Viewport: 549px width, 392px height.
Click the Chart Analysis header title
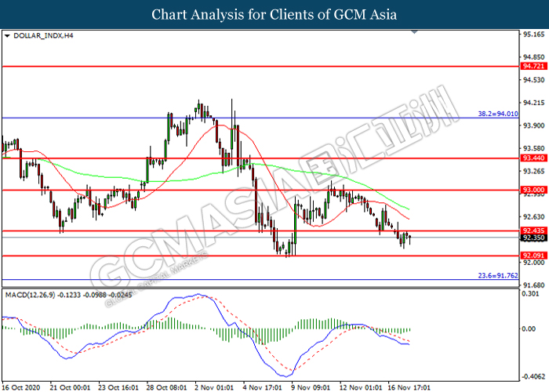pos(274,15)
